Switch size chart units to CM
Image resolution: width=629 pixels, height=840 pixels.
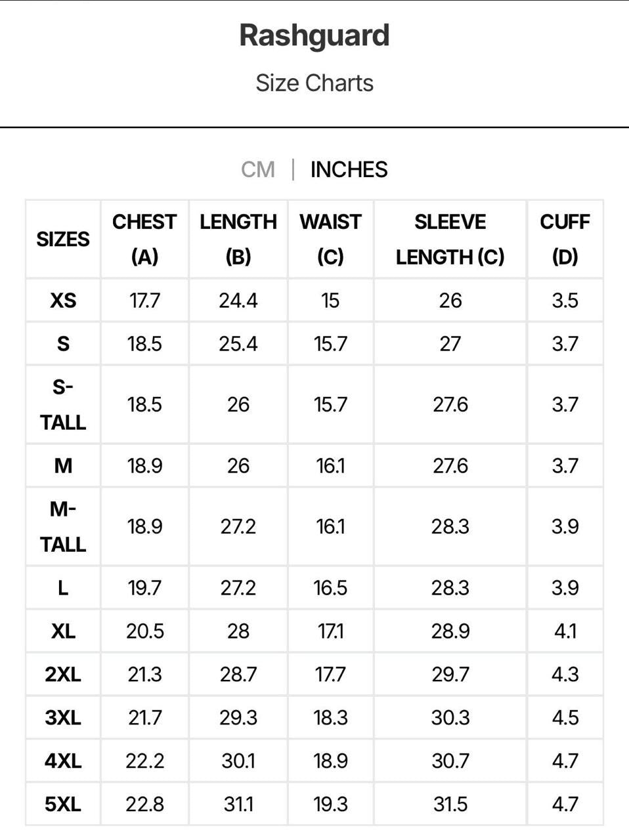pyautogui.click(x=257, y=169)
